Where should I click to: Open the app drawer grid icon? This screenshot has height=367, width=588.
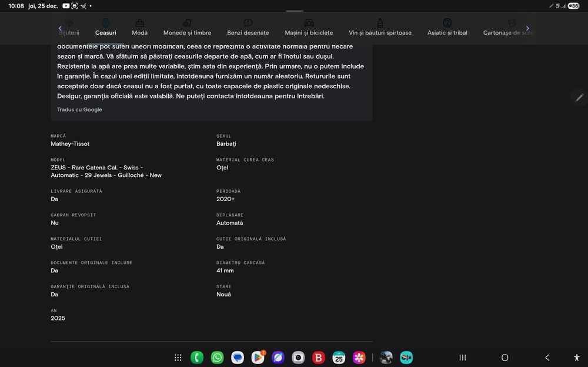(178, 358)
